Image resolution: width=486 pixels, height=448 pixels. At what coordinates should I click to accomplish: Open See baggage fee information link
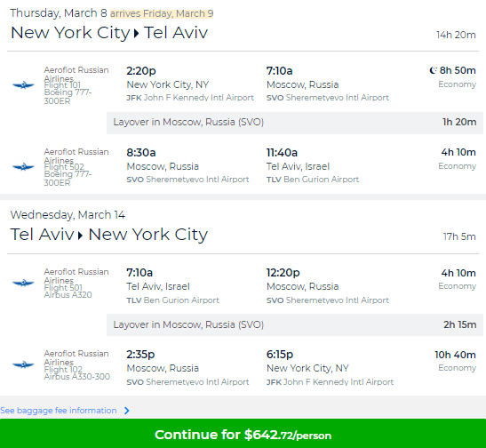59,411
